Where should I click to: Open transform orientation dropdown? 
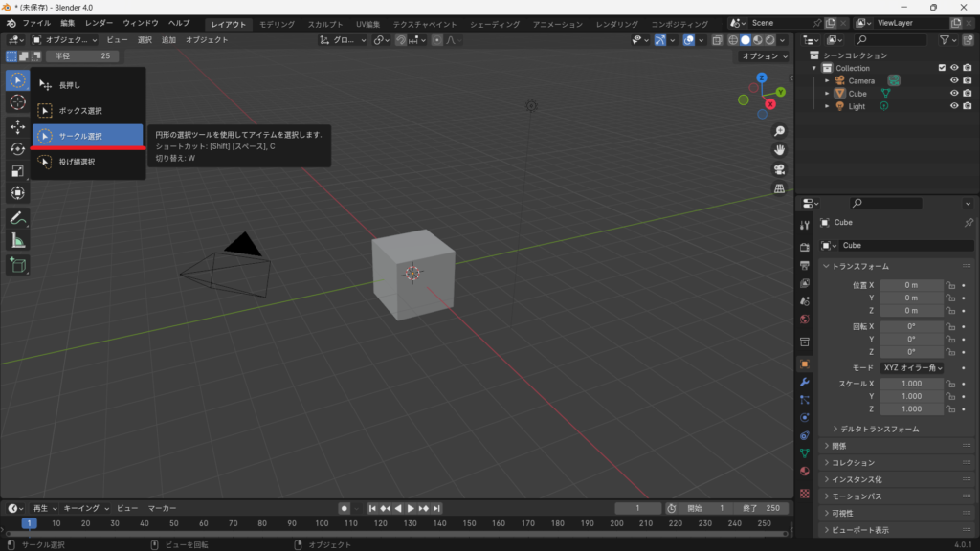pyautogui.click(x=343, y=40)
